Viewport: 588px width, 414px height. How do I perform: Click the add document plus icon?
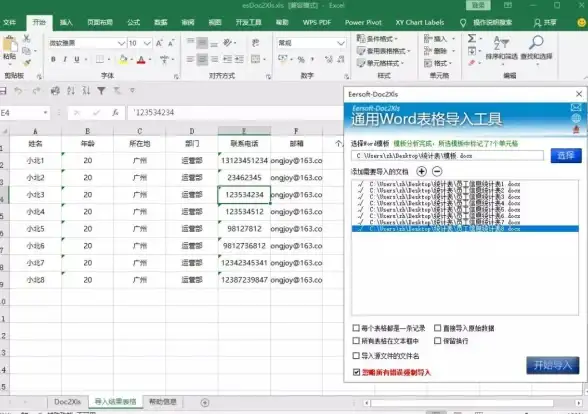point(422,171)
